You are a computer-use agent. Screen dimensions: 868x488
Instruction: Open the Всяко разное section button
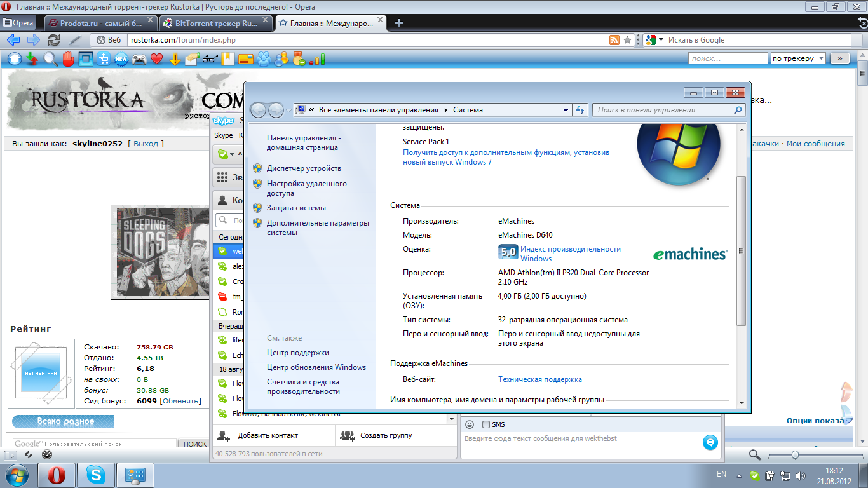click(64, 421)
